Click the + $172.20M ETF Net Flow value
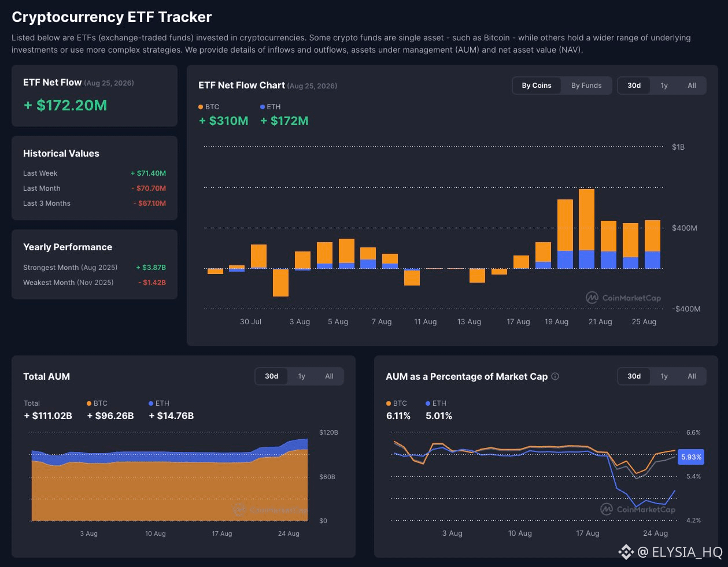Screen dimensions: 728x567 65,105
